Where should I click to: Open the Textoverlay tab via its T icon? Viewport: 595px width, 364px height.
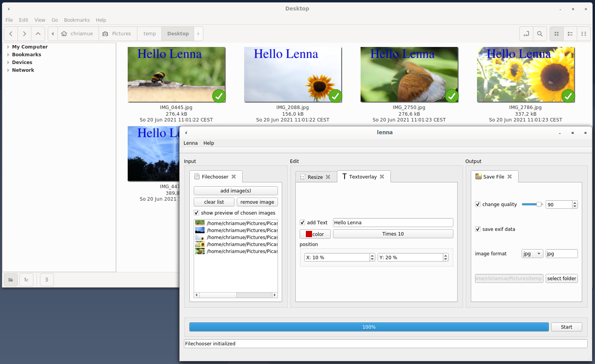[x=344, y=177]
